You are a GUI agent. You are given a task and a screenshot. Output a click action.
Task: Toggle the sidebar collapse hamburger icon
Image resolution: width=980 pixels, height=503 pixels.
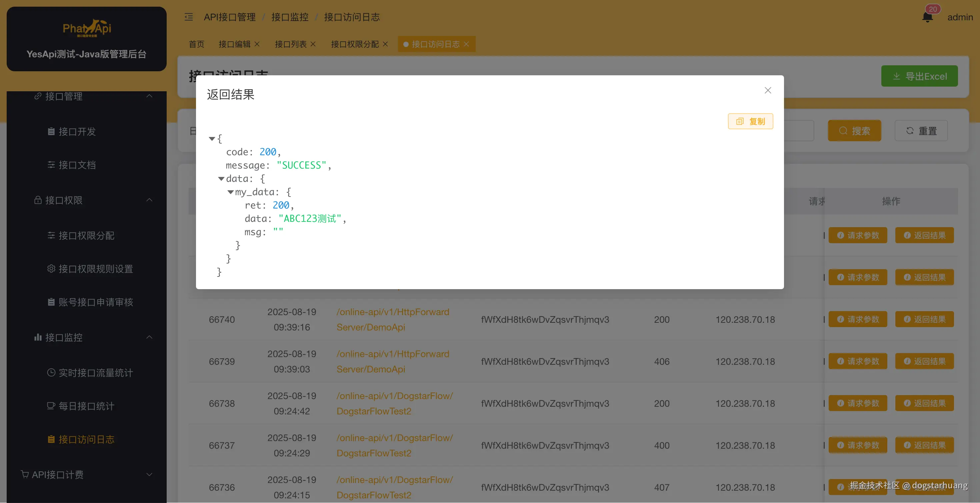coord(189,17)
